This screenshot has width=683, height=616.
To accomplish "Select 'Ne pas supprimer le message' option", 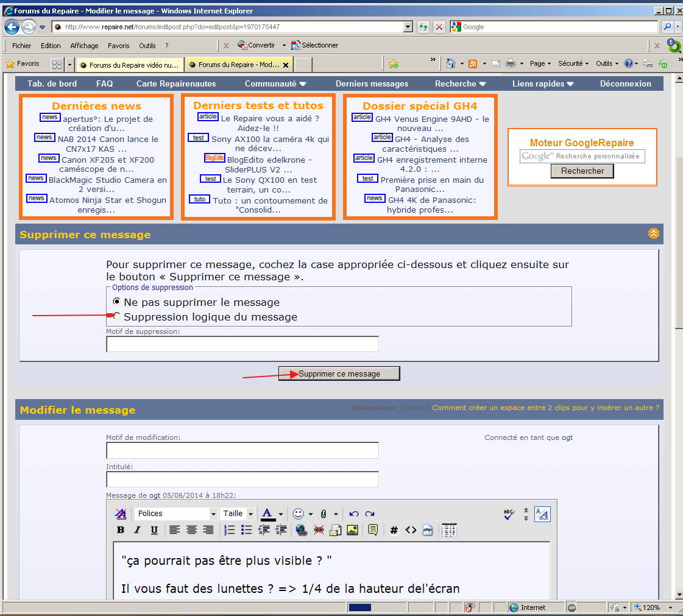I will pyautogui.click(x=116, y=302).
